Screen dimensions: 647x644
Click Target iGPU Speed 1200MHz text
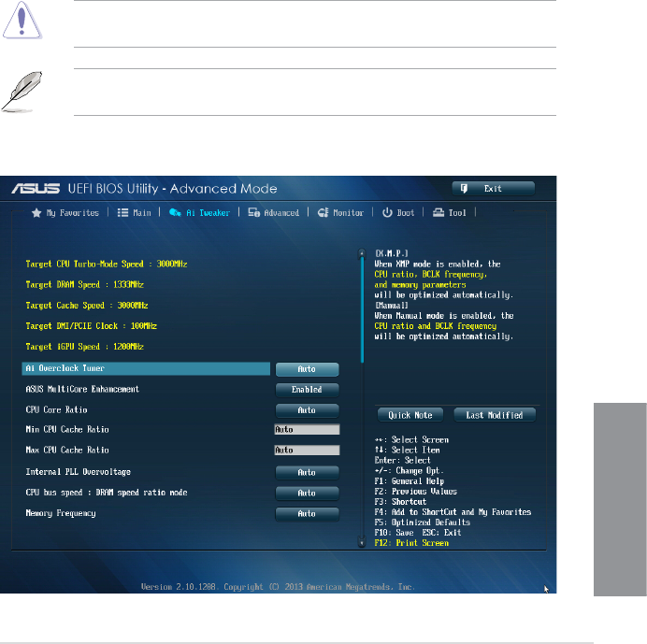(x=84, y=347)
